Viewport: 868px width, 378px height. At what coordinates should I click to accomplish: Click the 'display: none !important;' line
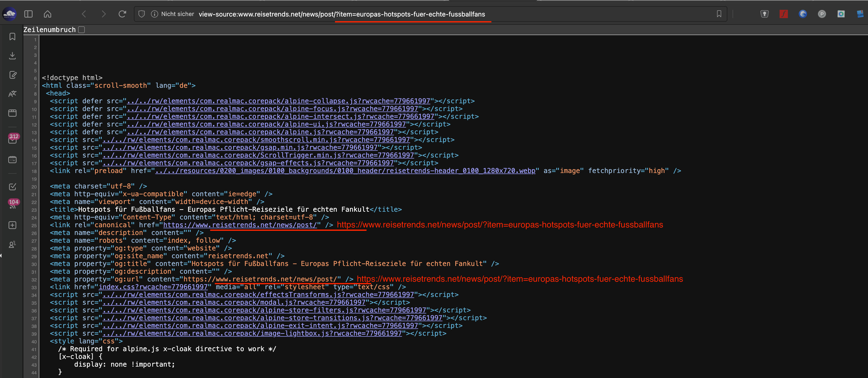pos(124,364)
